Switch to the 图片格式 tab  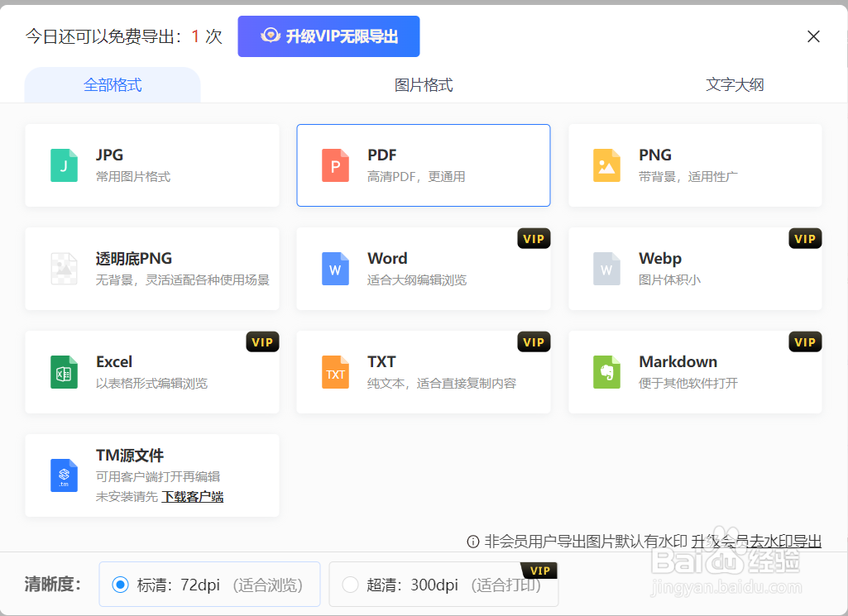click(424, 84)
